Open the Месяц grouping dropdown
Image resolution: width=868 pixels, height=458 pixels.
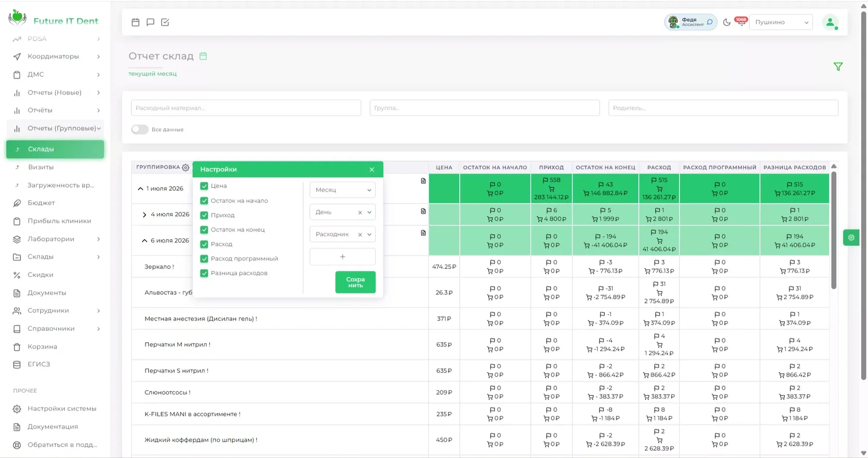[x=343, y=190]
